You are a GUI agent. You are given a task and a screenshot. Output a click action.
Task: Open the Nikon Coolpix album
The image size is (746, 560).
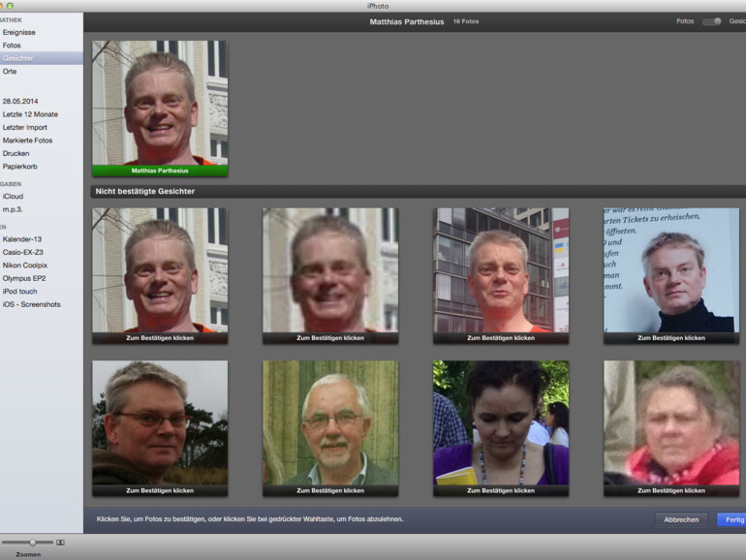(x=25, y=265)
